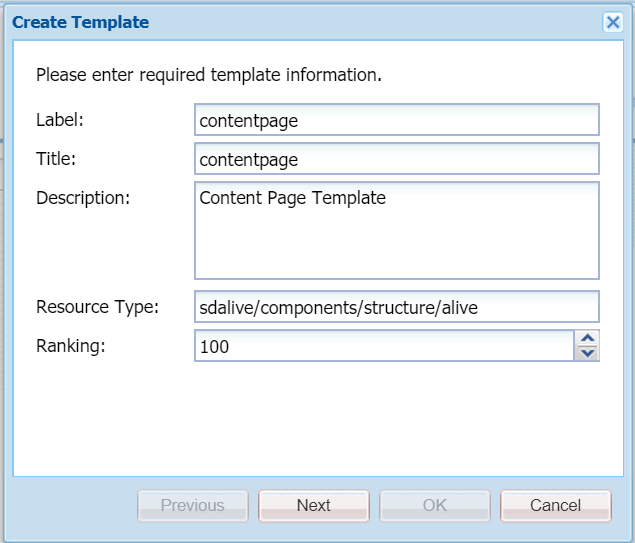Click the Previous button
The width and height of the screenshot is (635, 543).
(x=193, y=505)
